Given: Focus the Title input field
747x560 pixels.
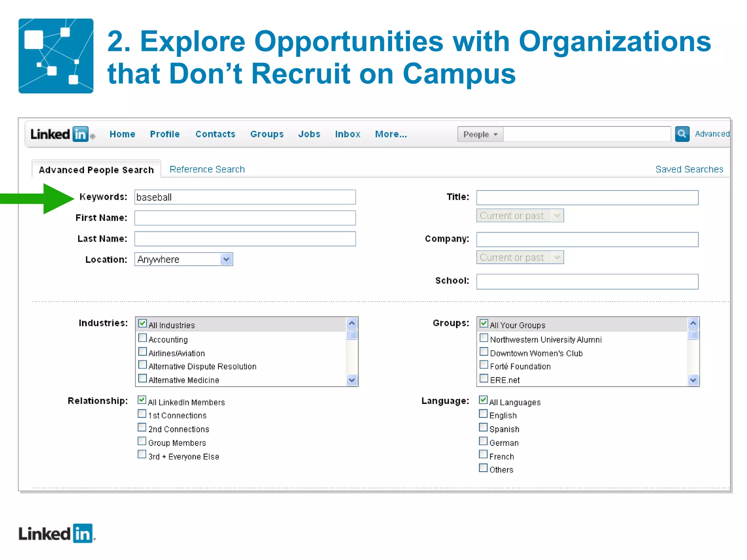Looking at the screenshot, I should click(x=587, y=198).
